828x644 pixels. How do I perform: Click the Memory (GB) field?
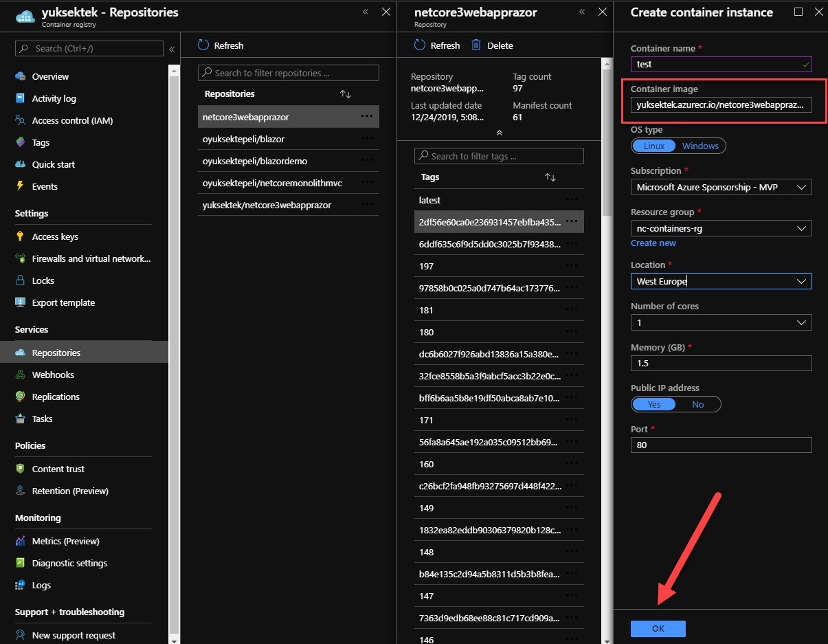click(x=721, y=363)
